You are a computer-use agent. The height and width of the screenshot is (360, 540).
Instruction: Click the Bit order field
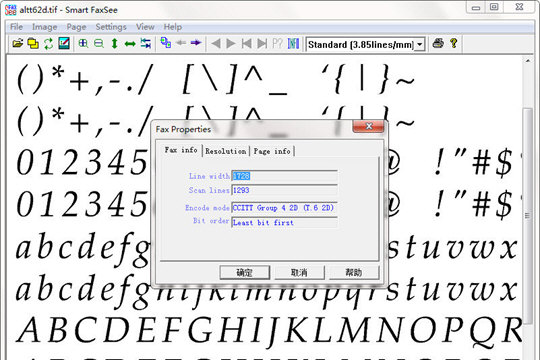coord(284,223)
